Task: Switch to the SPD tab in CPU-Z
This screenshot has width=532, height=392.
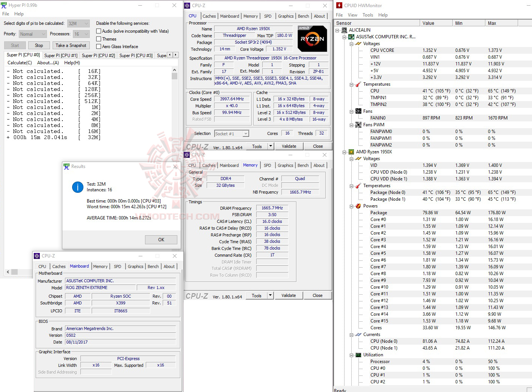Action: (268, 16)
